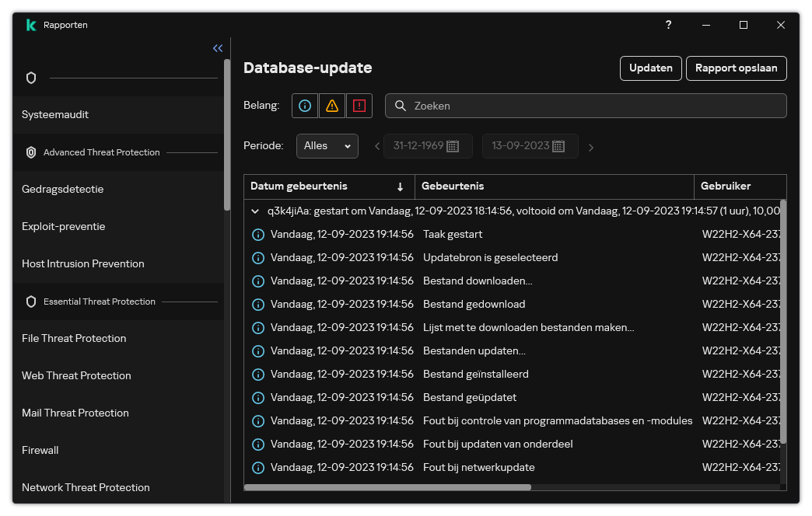
Task: Open the Firewall report
Action: click(x=40, y=450)
